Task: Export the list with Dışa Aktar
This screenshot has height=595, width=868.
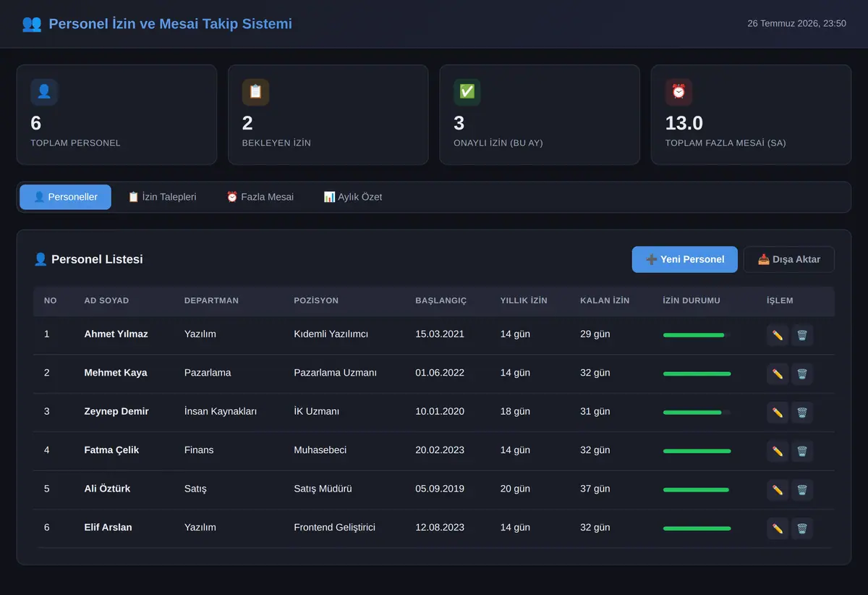Action: [789, 259]
